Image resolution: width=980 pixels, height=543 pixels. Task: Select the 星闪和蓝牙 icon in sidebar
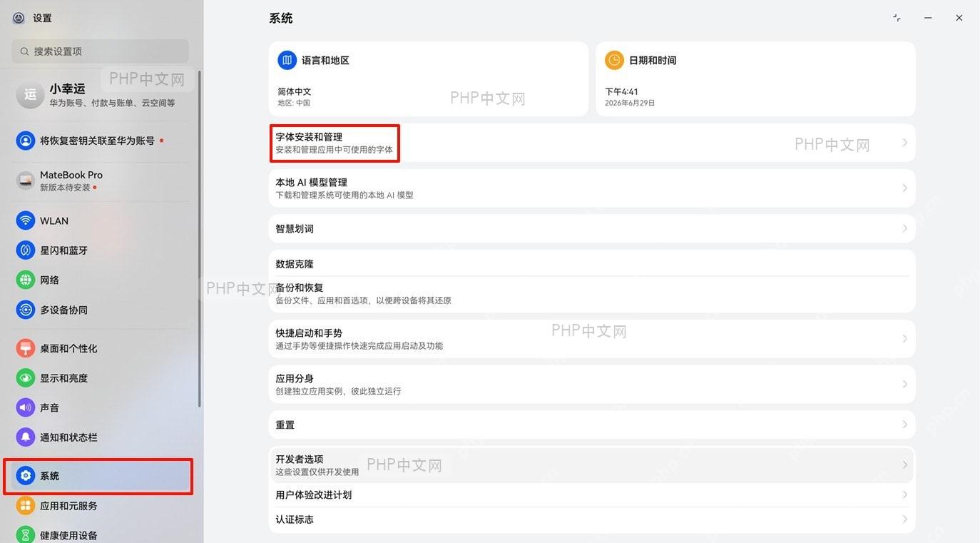click(x=26, y=250)
